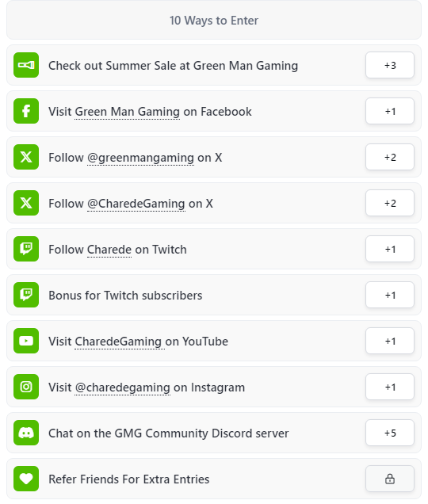This screenshot has height=504, width=428.
Task: Click the YouTube icon
Action: (26, 341)
